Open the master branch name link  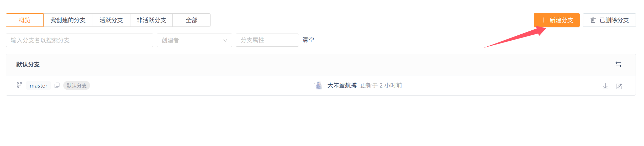pyautogui.click(x=38, y=85)
